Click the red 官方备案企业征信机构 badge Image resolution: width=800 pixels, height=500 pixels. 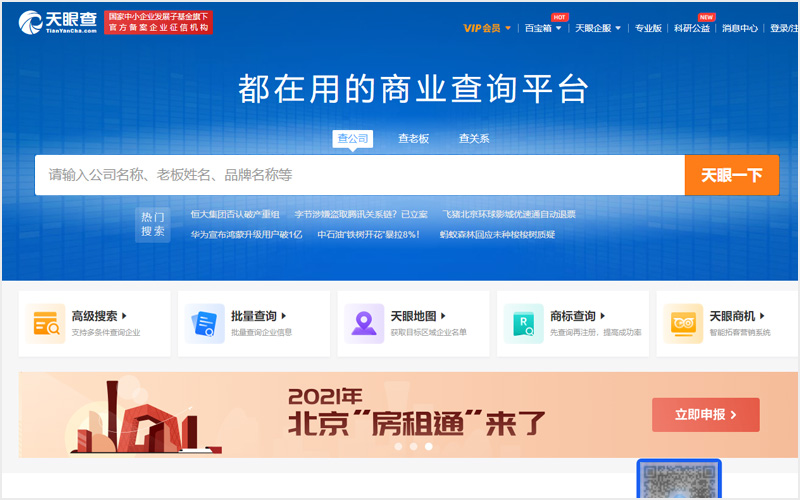158,22
